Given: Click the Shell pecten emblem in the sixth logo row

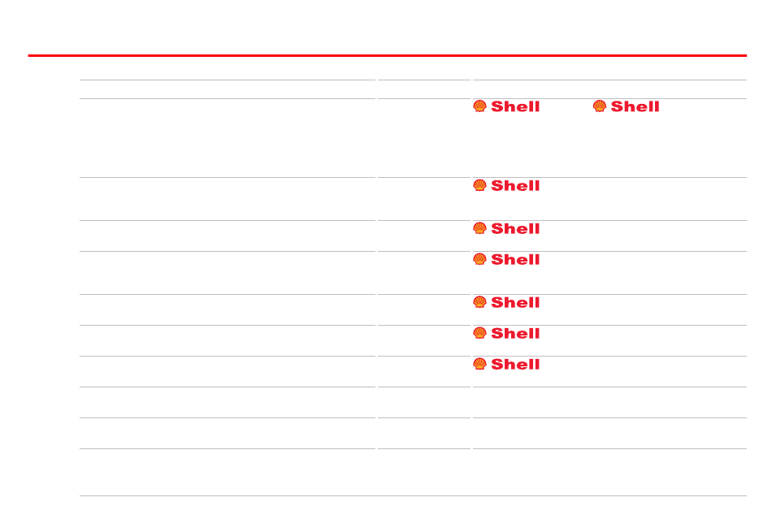Looking at the screenshot, I should (x=479, y=333).
